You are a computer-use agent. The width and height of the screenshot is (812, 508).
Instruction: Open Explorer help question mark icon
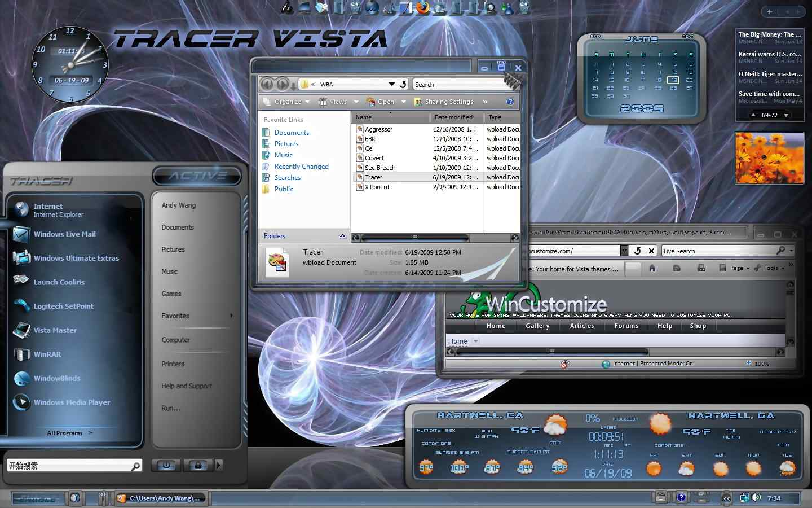click(510, 102)
